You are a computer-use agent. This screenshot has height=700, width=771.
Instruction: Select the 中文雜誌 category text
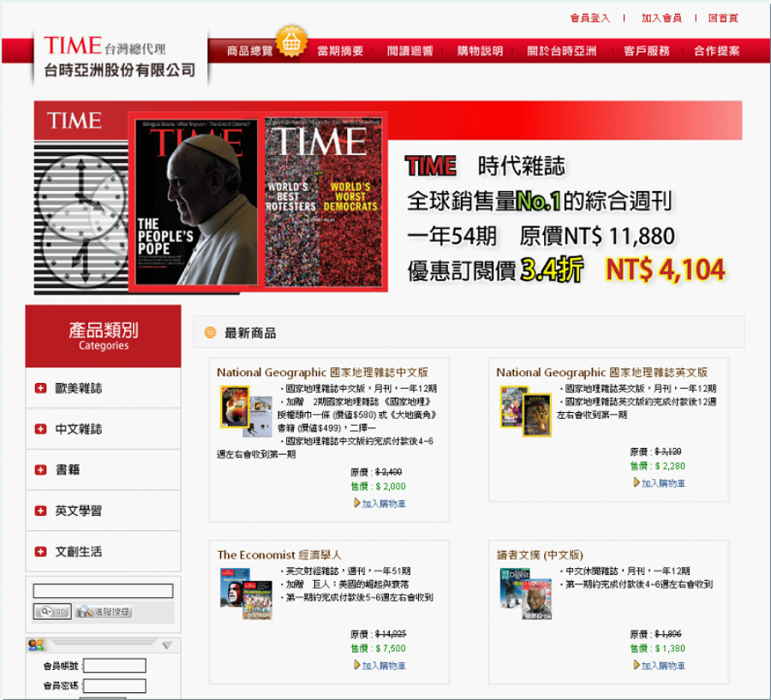(78, 429)
